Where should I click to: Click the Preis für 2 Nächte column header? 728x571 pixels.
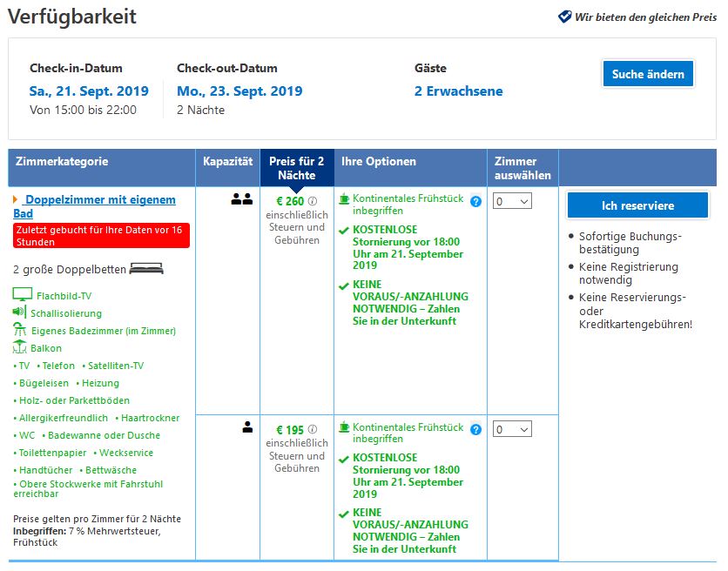click(x=296, y=167)
